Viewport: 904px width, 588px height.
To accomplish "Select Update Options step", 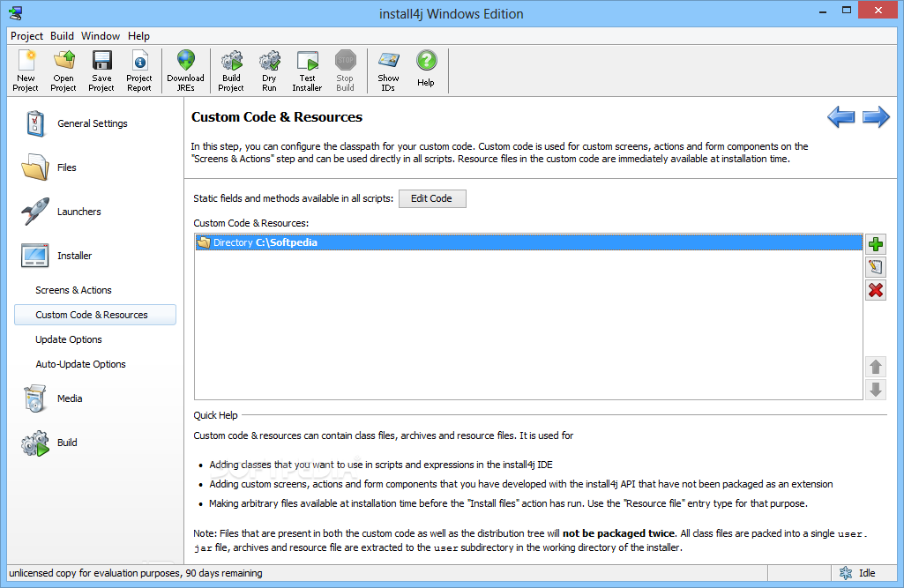I will click(x=69, y=339).
